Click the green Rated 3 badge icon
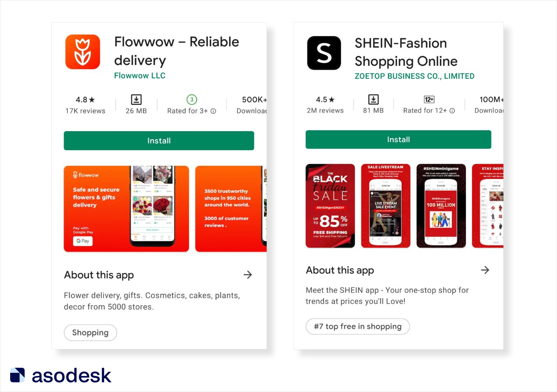This screenshot has height=392, width=557. click(x=192, y=100)
